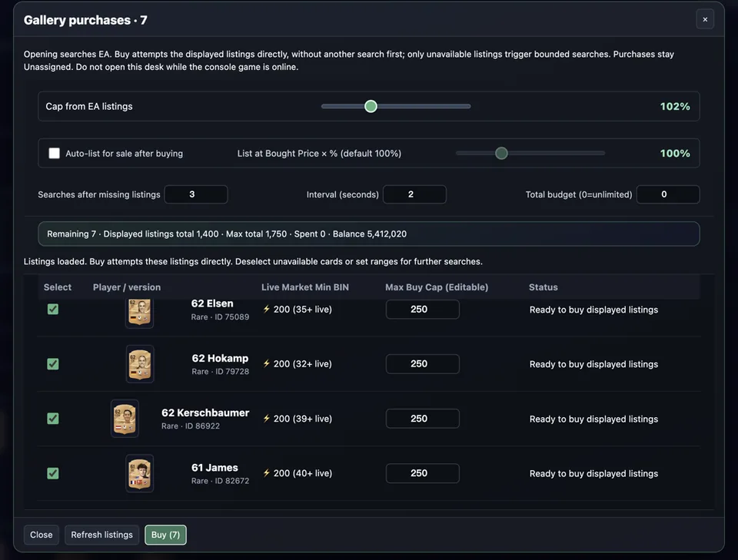738x560 pixels.
Task: Close the Gallery purchases dialog with X
Action: point(705,19)
